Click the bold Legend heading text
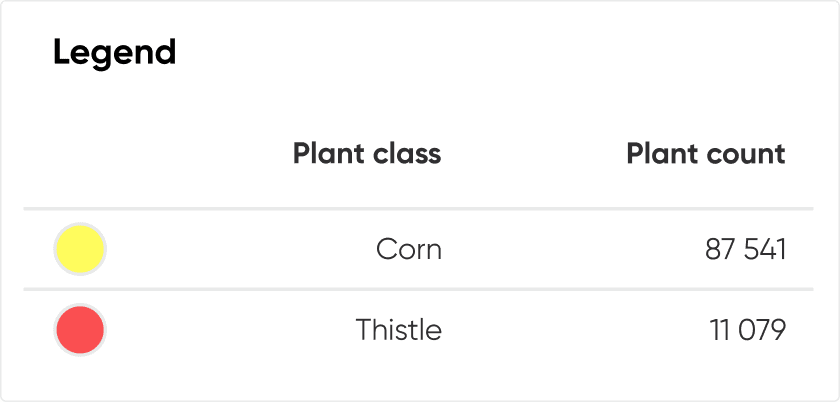The image size is (840, 402). [114, 52]
